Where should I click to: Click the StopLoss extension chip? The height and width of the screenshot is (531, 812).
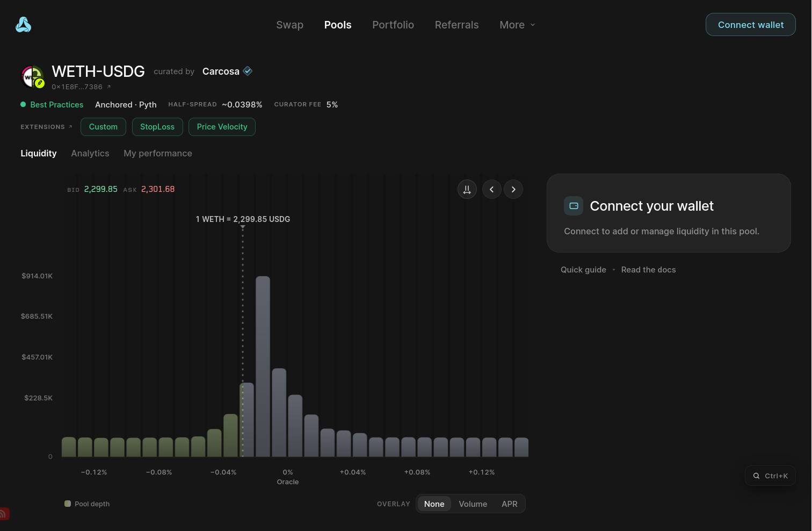click(157, 127)
